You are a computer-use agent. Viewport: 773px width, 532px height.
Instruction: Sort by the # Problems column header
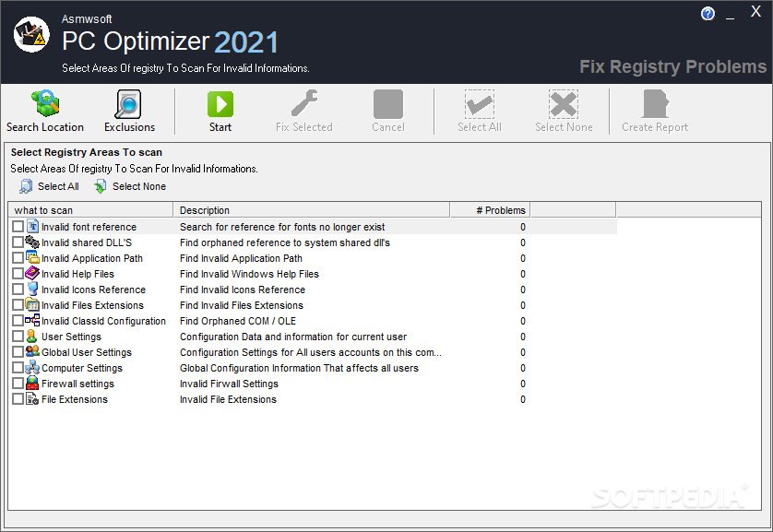490,210
